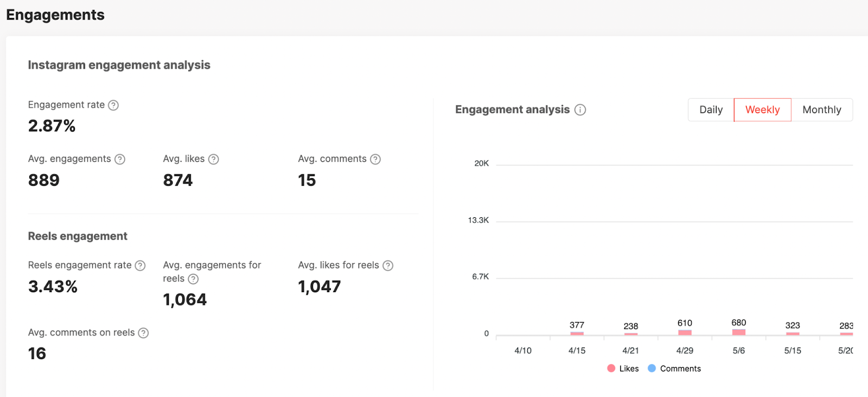
Task: Click the 874 average likes value
Action: coord(178,180)
